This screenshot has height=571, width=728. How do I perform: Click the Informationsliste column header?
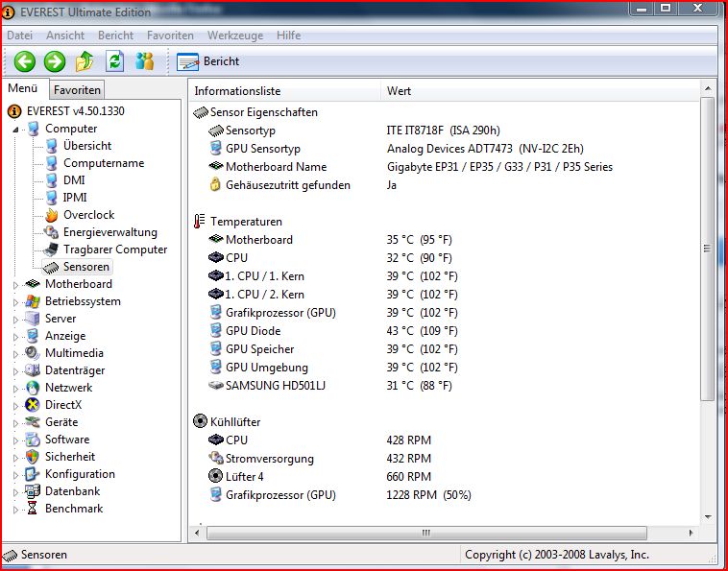point(284,90)
